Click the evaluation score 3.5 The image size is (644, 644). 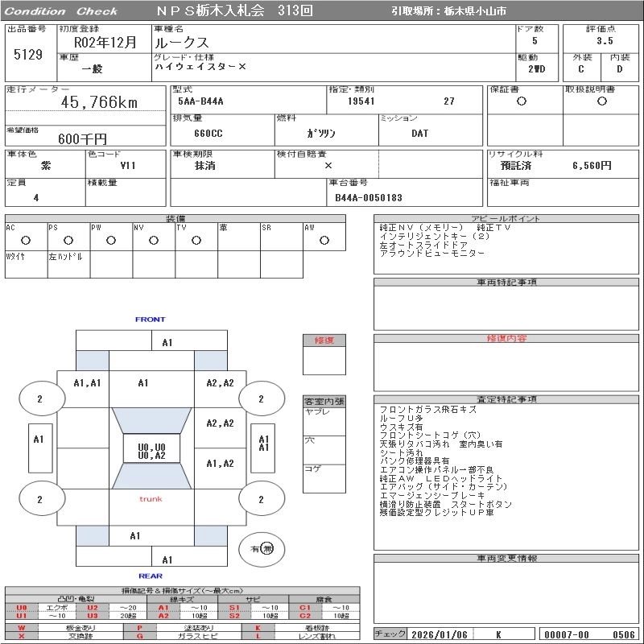[x=605, y=41]
